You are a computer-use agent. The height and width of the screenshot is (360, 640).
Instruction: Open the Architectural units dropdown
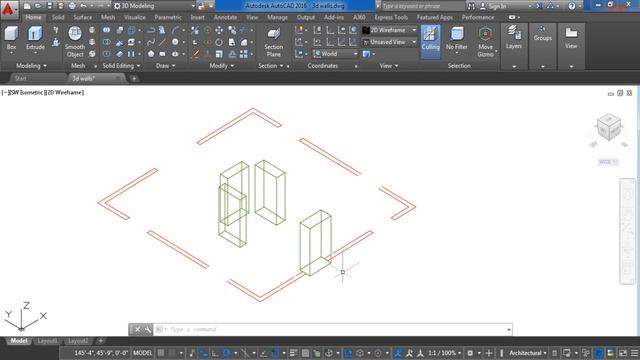point(528,353)
